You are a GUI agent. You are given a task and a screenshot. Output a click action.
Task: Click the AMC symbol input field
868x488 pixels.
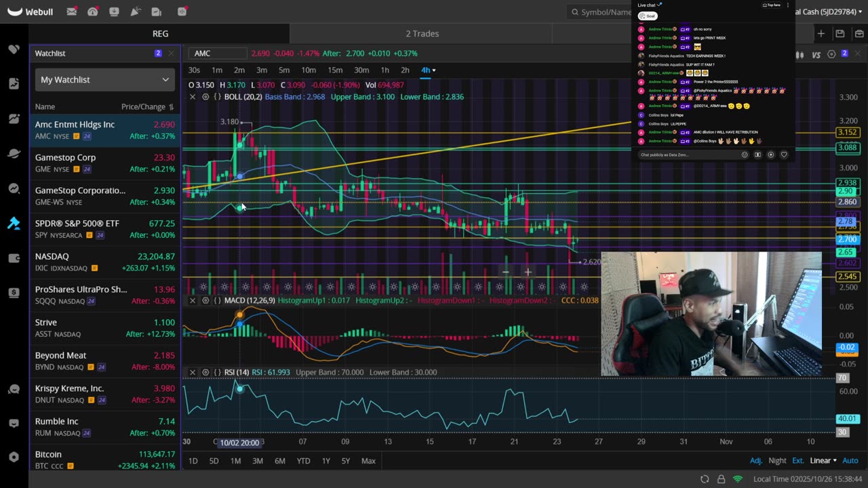click(218, 54)
